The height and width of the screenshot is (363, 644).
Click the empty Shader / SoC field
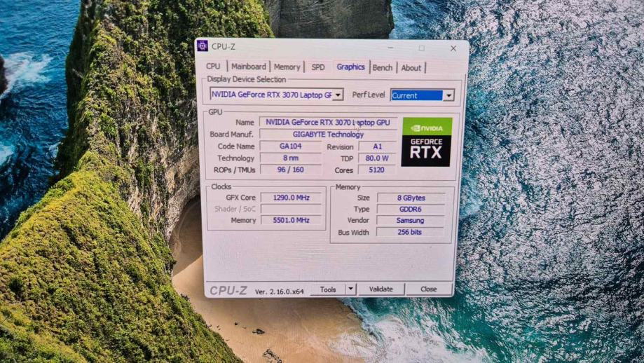click(x=292, y=209)
